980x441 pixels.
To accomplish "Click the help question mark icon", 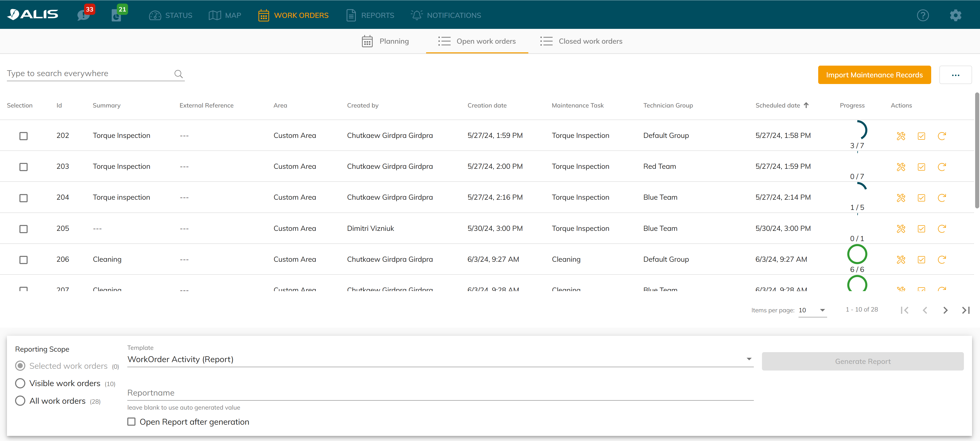I will click(x=922, y=15).
